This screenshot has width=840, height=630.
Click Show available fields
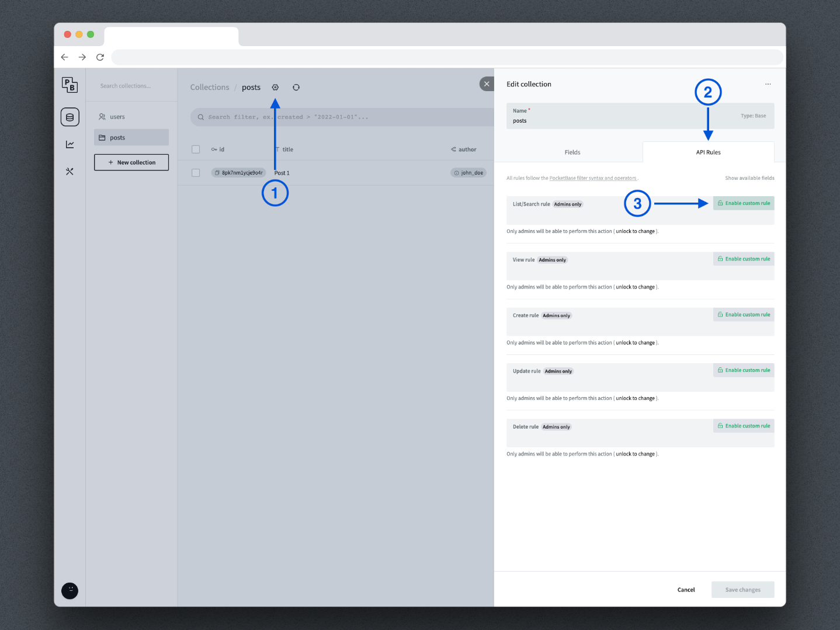coord(749,178)
